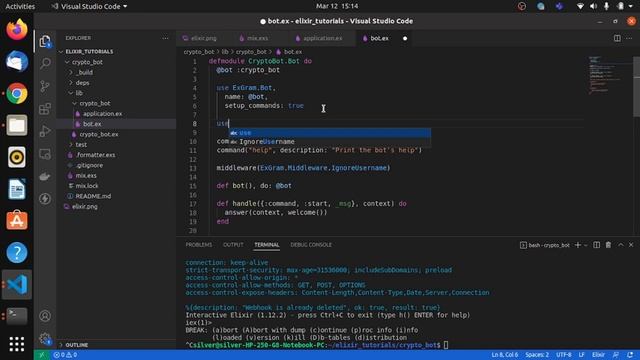Collapse the ELIXIR_TUTORIALS root folder
This screenshot has width=640, height=360.
click(89, 51)
